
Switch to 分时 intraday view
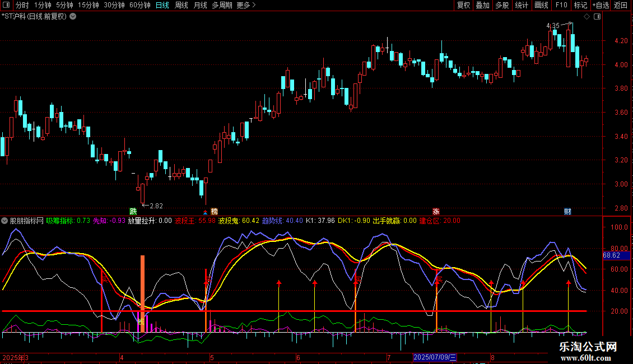(22, 5)
